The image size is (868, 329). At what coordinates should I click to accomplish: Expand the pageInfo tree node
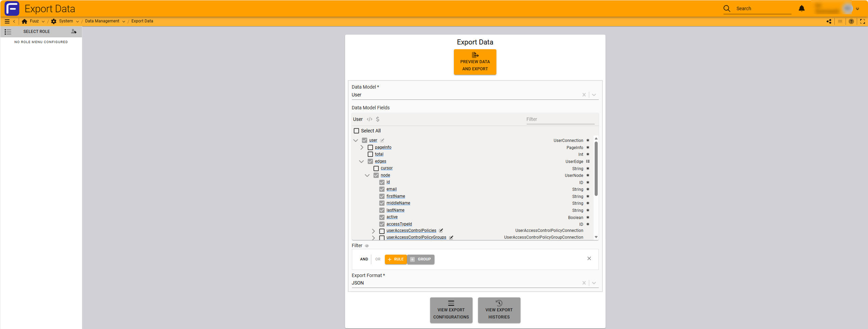[x=362, y=147]
